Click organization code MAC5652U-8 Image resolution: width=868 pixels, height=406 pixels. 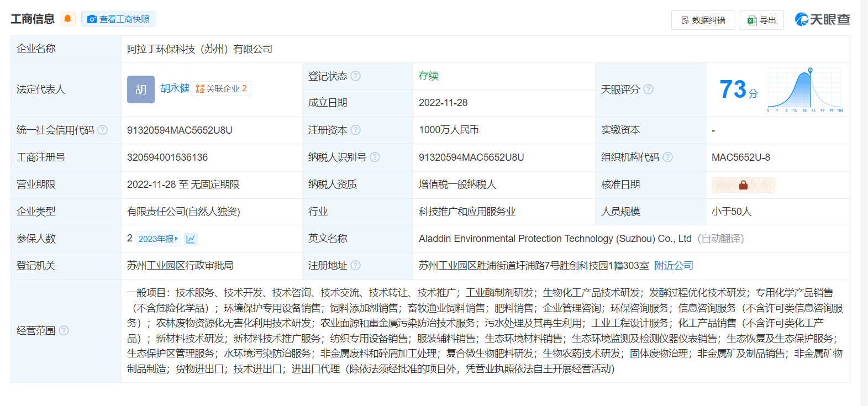pos(741,157)
